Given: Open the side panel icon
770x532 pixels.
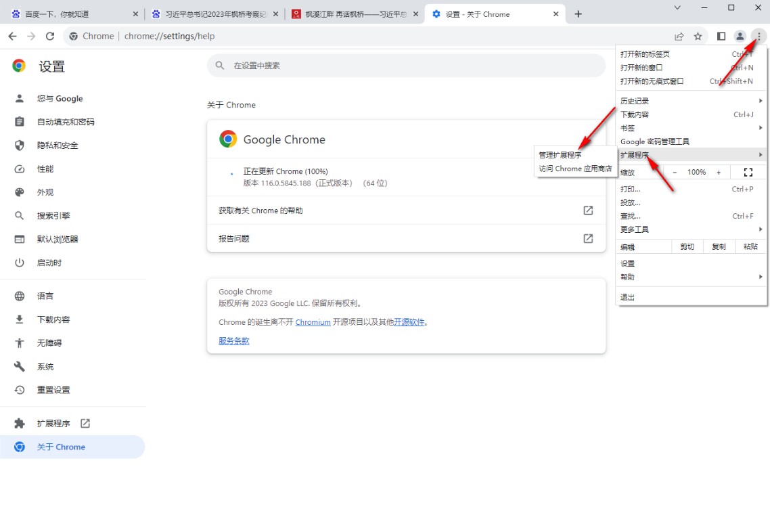Looking at the screenshot, I should (x=721, y=37).
